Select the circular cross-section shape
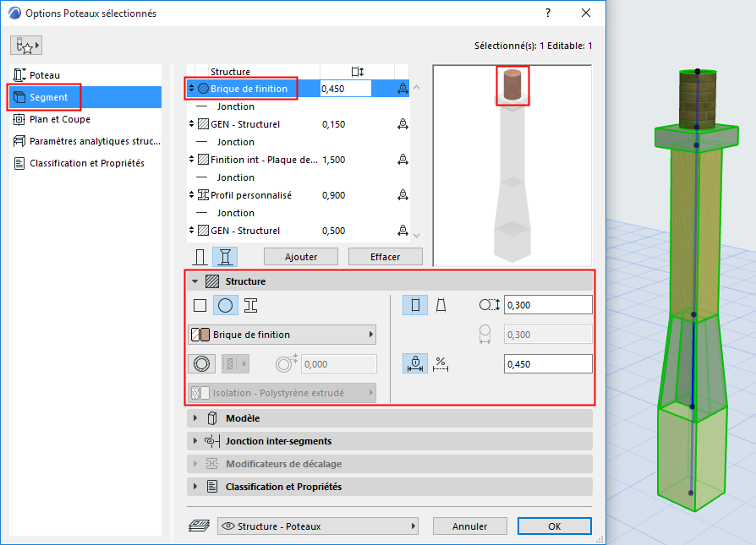 tap(224, 305)
